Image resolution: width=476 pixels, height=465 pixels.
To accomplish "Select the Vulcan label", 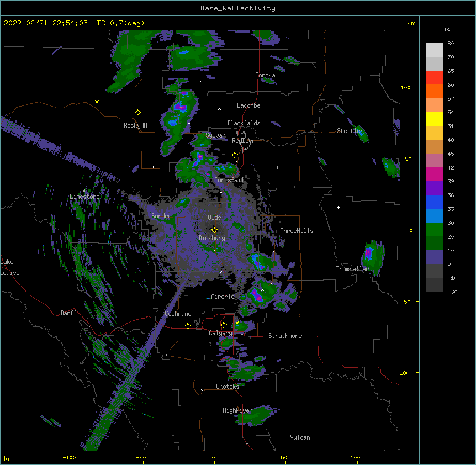I will [300, 437].
